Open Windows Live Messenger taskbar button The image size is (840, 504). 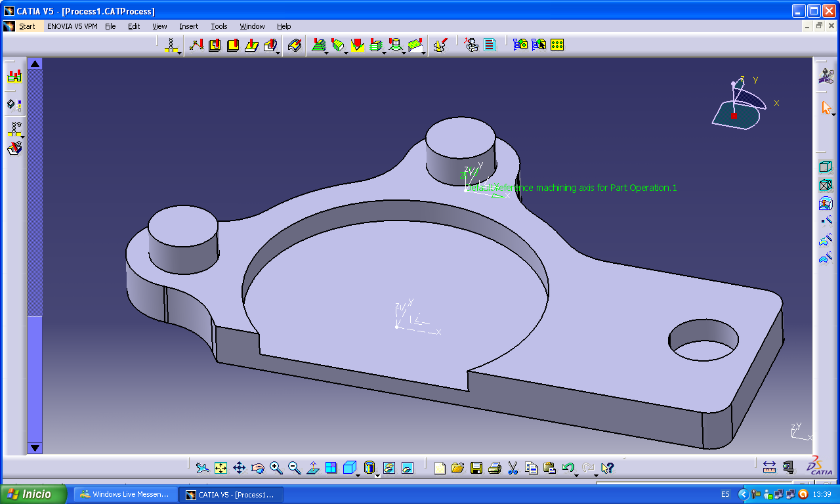pos(125,494)
